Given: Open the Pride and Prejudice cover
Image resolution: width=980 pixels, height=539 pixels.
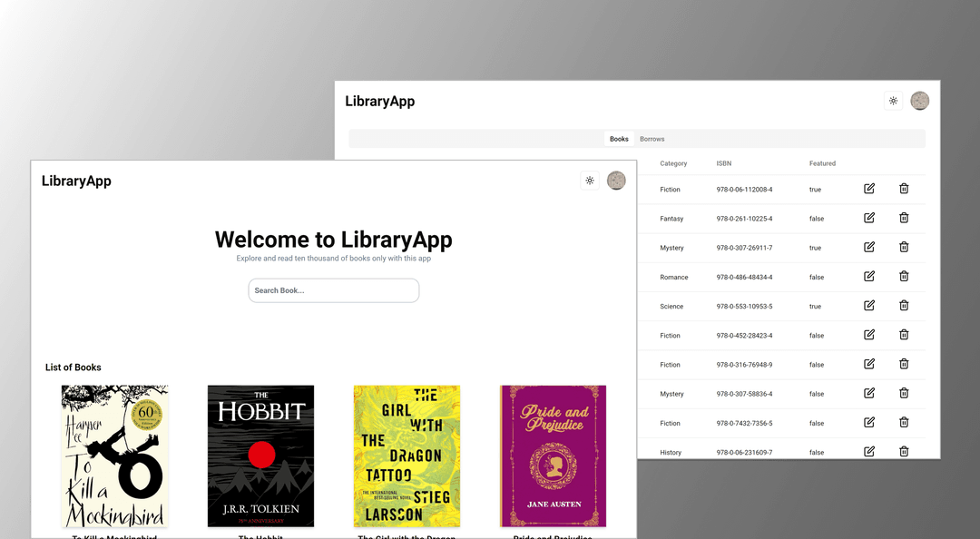Looking at the screenshot, I should pyautogui.click(x=554, y=456).
